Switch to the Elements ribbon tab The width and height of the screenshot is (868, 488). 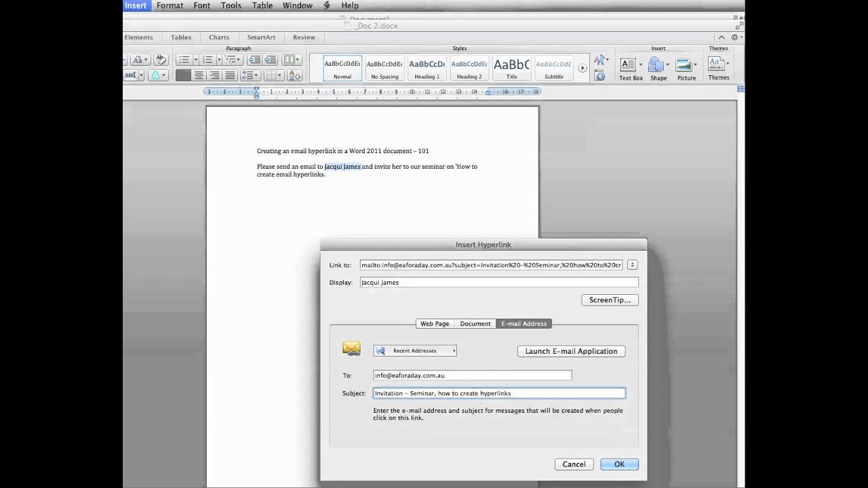[x=139, y=37]
